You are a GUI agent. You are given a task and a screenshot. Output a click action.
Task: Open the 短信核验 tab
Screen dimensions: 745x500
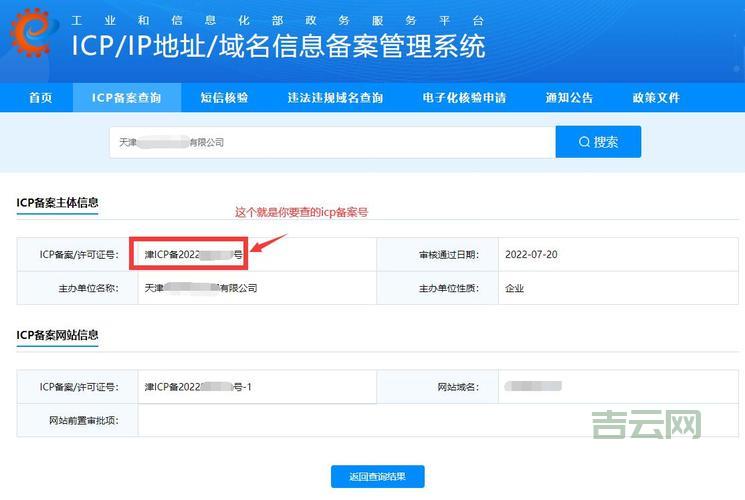(224, 97)
